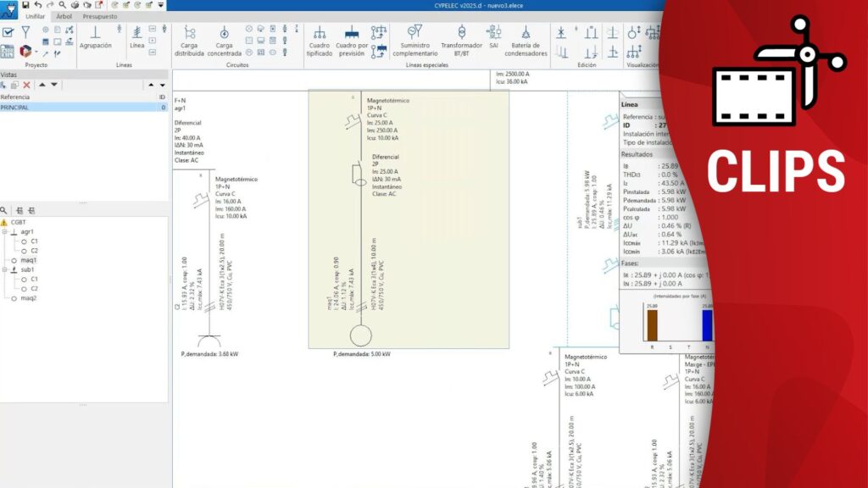Click the undo arrow button
The width and height of the screenshot is (868, 488).
[x=38, y=5]
